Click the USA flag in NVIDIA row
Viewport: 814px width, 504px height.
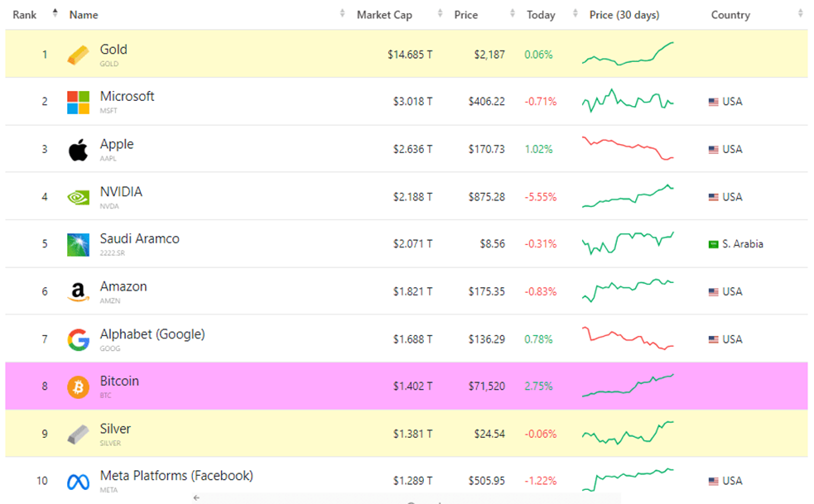click(713, 197)
